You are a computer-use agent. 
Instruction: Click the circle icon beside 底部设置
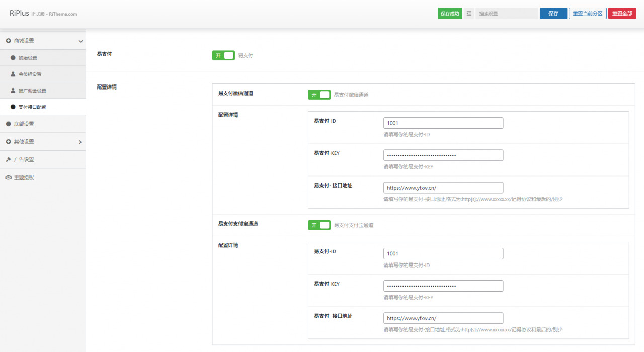(9, 124)
